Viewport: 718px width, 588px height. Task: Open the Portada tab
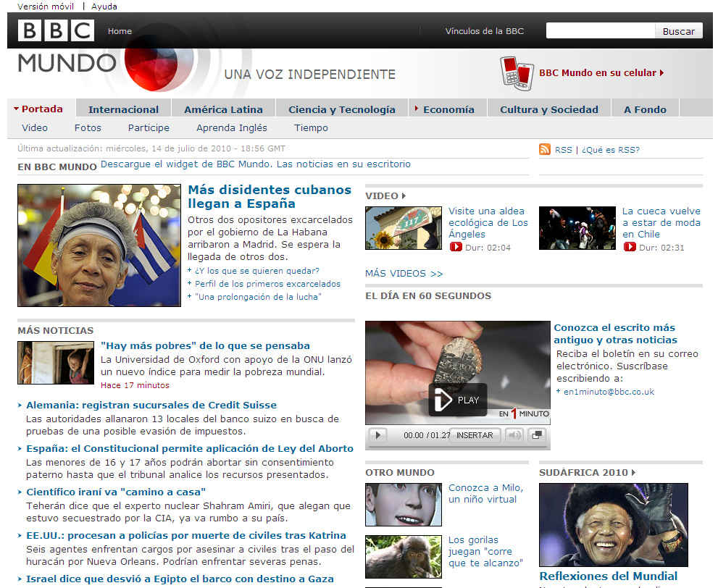click(x=42, y=109)
